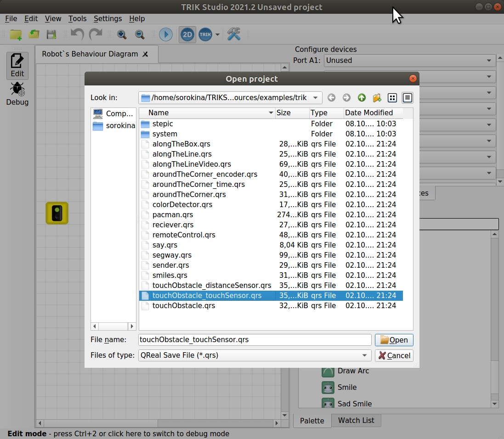Select the TRIK robot model button
Screen dimensions: 504x439
pos(205,34)
